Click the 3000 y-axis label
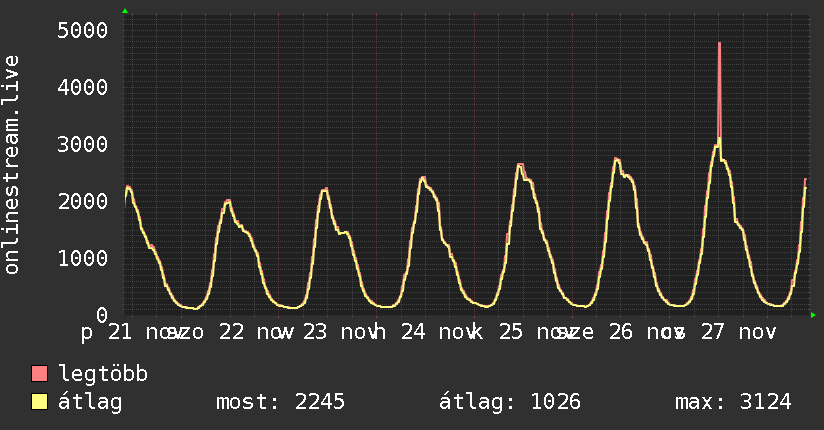The image size is (824, 430). pyautogui.click(x=83, y=145)
